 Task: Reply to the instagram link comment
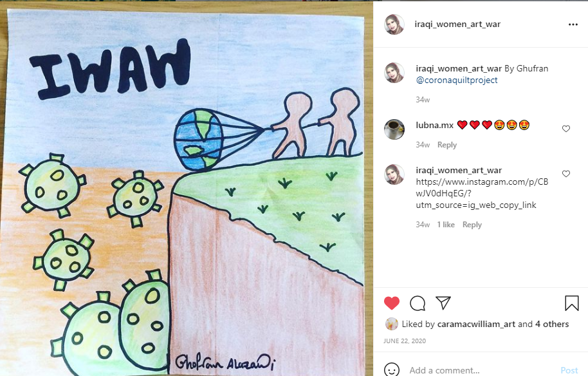tap(472, 225)
